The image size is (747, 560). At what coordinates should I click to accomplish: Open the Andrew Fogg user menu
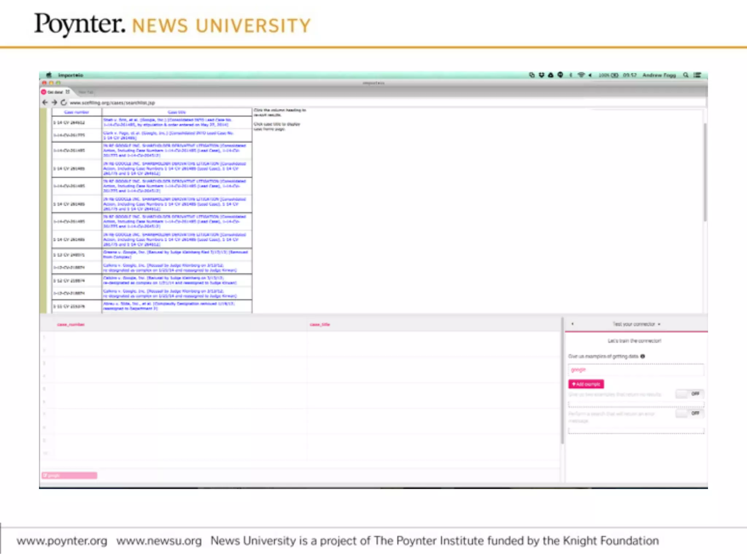[659, 75]
